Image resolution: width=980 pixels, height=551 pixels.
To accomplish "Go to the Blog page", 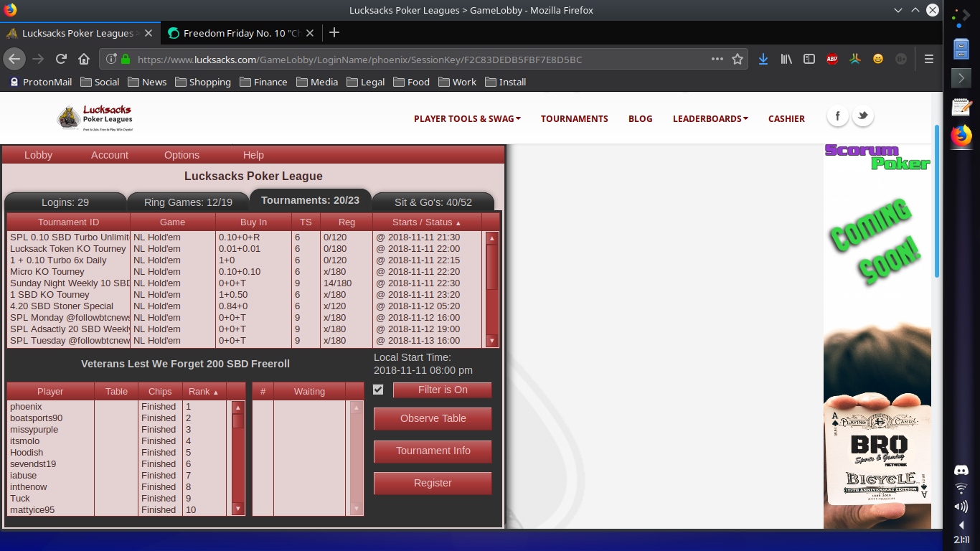I will pyautogui.click(x=641, y=119).
